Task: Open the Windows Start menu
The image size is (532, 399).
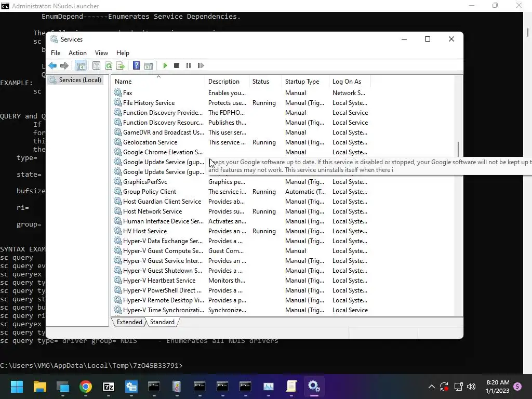Action: tap(17, 387)
